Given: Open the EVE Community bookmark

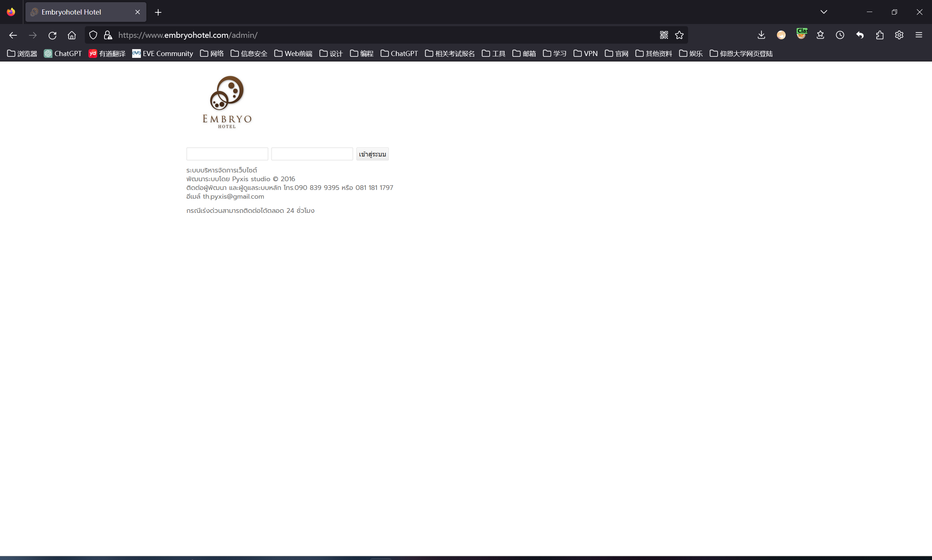Looking at the screenshot, I should tap(162, 53).
